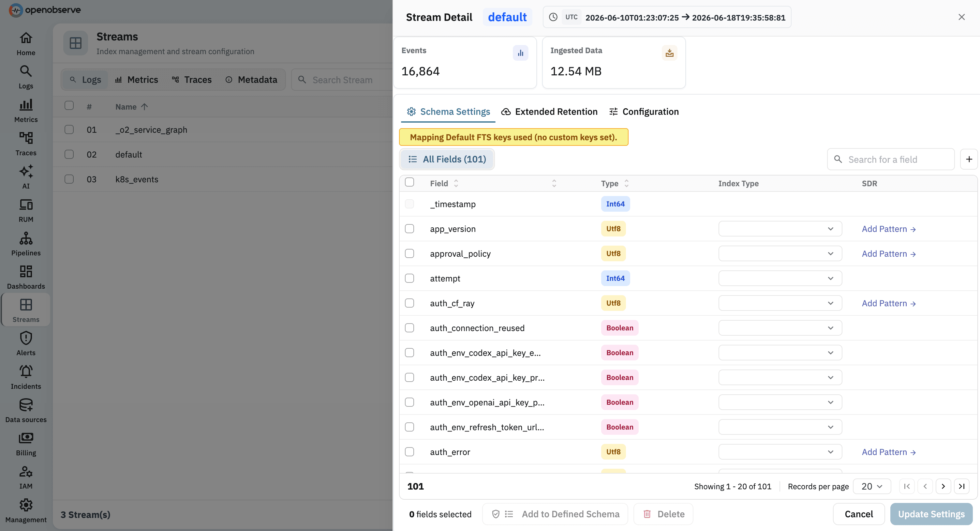
Task: Click the clock icon in time range
Action: (x=553, y=17)
